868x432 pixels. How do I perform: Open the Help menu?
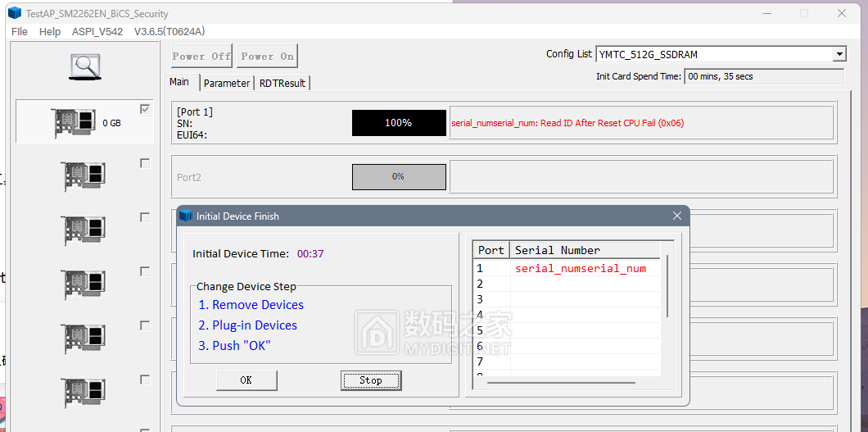point(50,32)
